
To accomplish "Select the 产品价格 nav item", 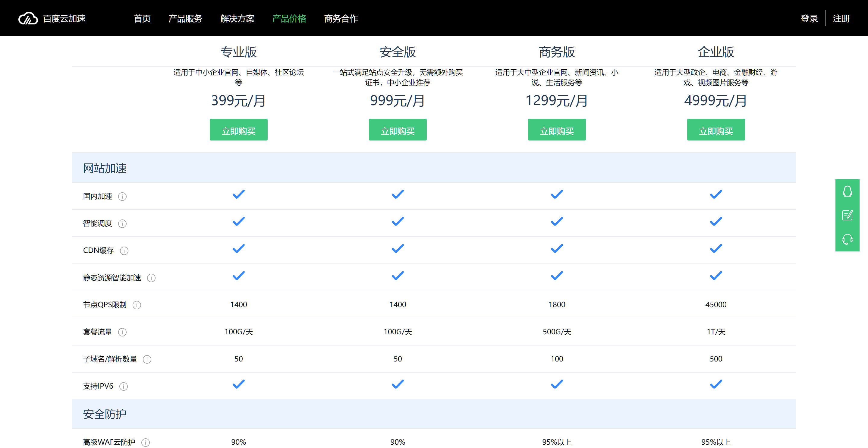I will coord(289,18).
